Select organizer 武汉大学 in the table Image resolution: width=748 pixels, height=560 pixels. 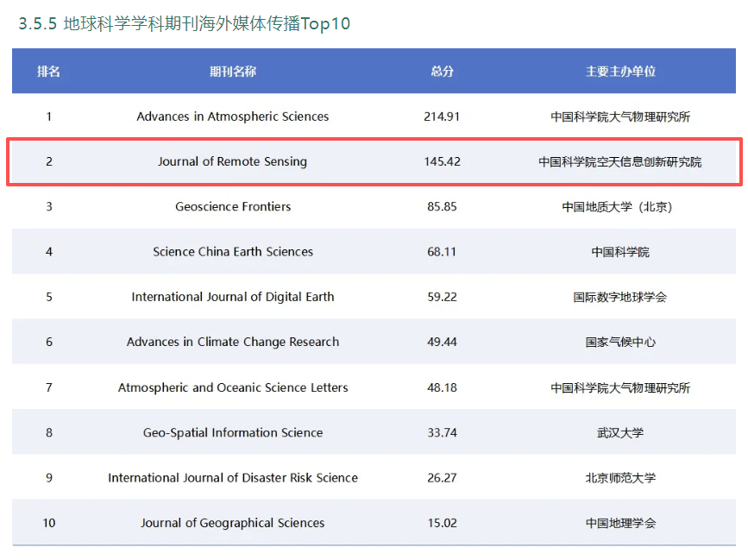620,432
